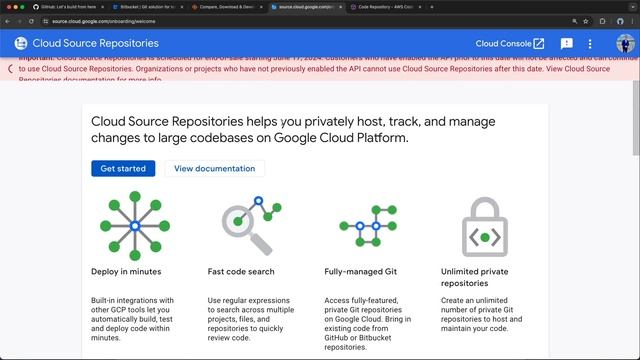Click the Cloud Source Repositories header title

click(96, 43)
